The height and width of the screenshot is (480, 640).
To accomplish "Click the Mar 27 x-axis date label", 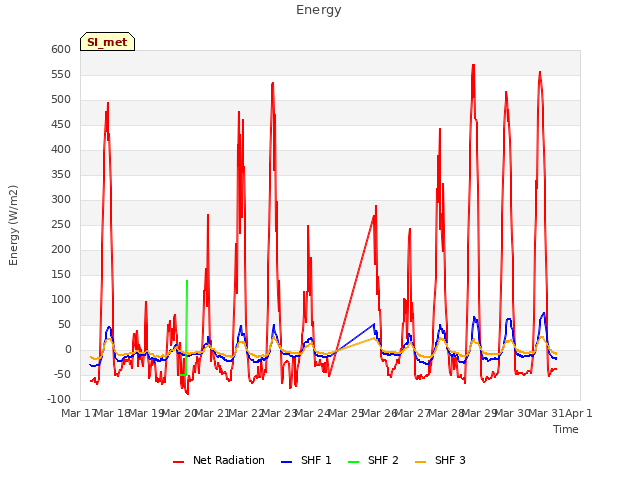I will (412, 413).
